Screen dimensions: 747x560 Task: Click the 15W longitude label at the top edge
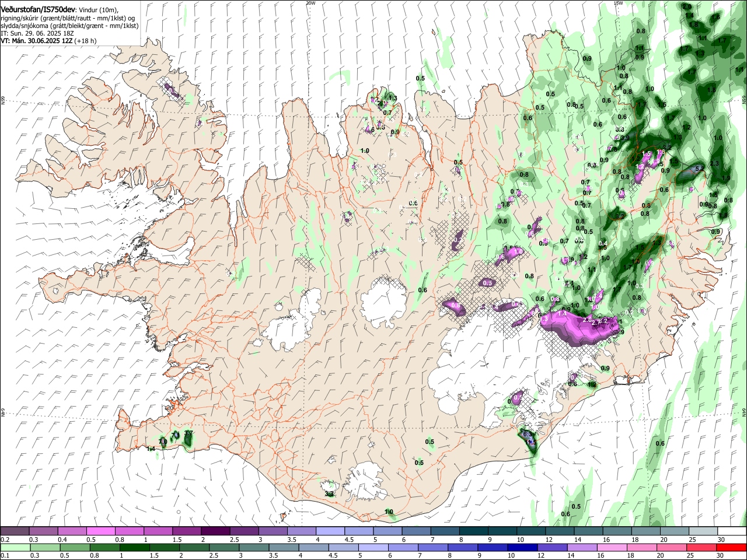tap(619, 3)
